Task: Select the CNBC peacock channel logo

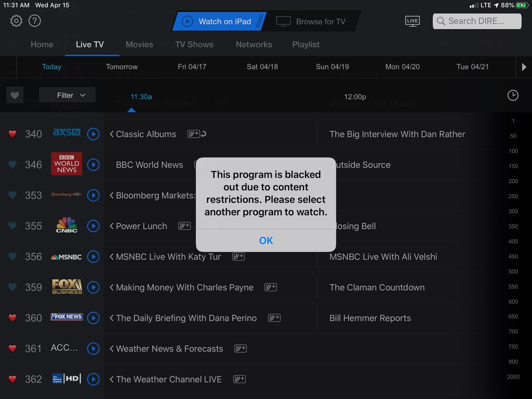Action: pos(66,225)
